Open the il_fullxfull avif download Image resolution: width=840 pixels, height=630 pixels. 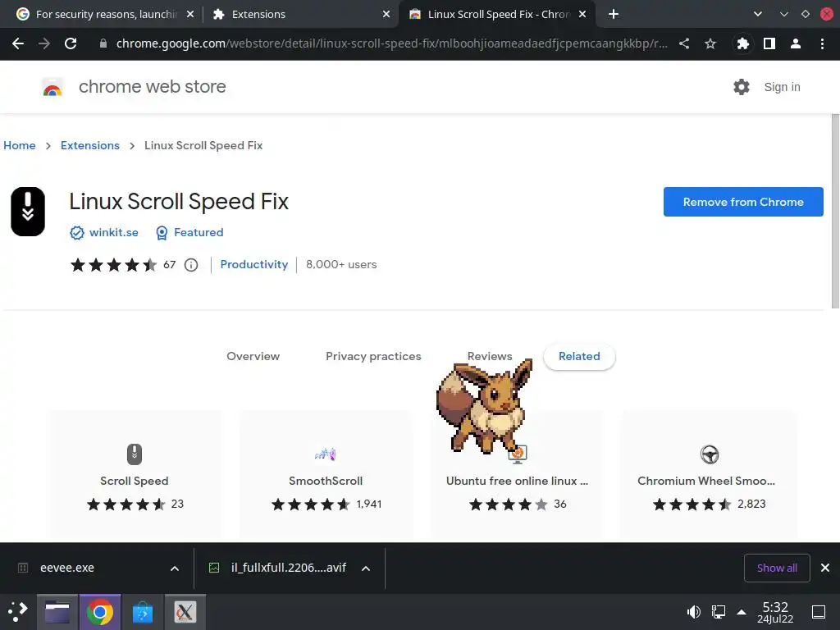(289, 568)
